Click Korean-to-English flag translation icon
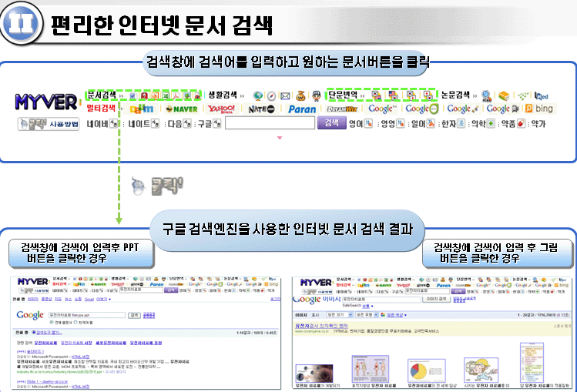 coord(376,95)
